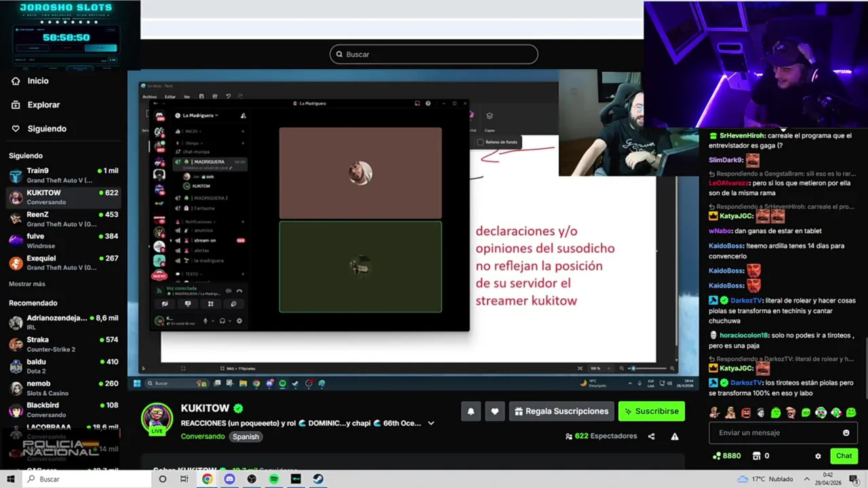This screenshot has width=868, height=488.
Task: Select the MADRIGUERA 2 voice channel
Action: pyautogui.click(x=210, y=198)
